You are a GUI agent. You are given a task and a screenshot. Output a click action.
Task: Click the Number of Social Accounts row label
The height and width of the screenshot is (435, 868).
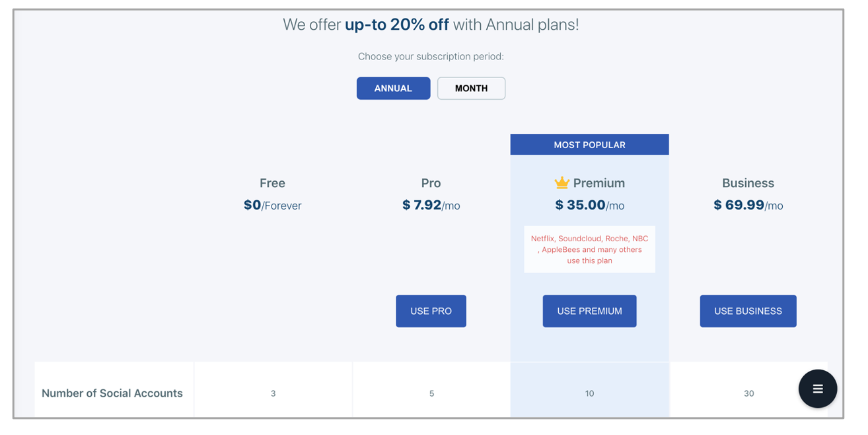(112, 393)
